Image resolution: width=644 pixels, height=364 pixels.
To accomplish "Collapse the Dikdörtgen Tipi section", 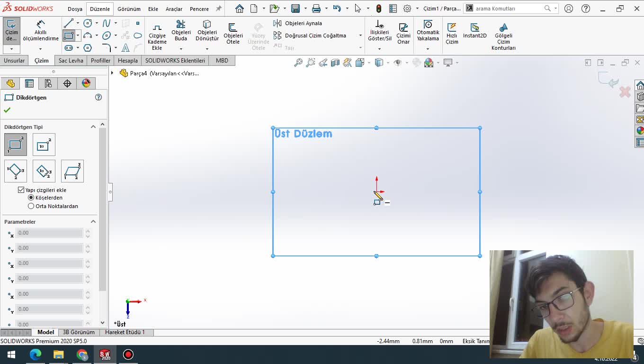I will point(93,127).
